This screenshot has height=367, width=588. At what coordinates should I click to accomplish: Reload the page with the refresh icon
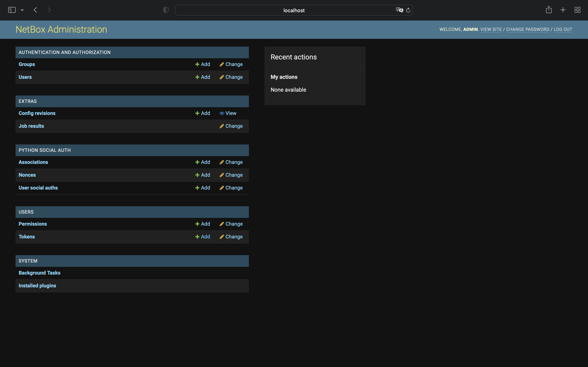tap(408, 10)
